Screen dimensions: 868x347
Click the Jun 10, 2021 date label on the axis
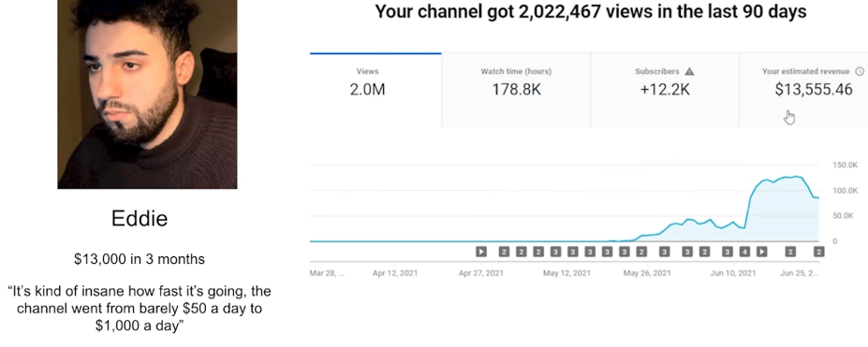point(733,273)
